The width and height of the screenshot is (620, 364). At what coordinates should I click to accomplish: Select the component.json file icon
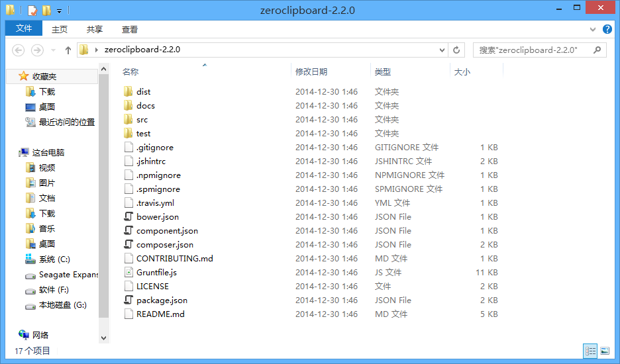[129, 230]
